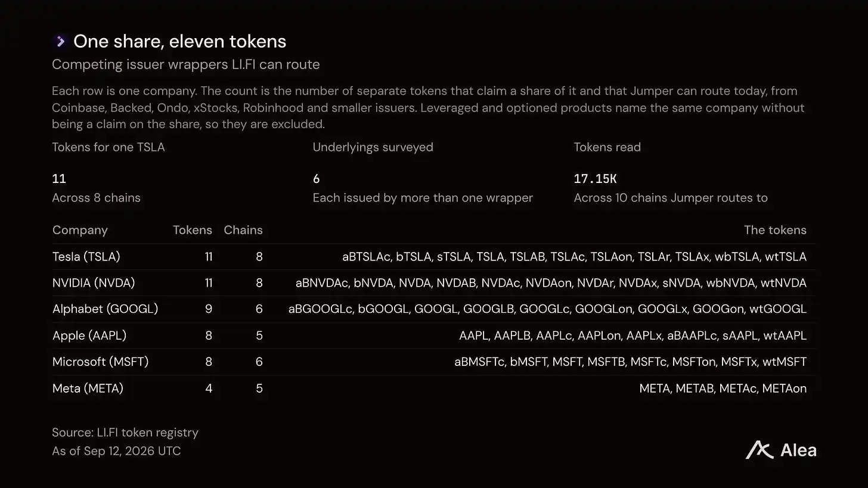Click the 17.15K tokens read value
The height and width of the screenshot is (488, 868).
tap(595, 179)
